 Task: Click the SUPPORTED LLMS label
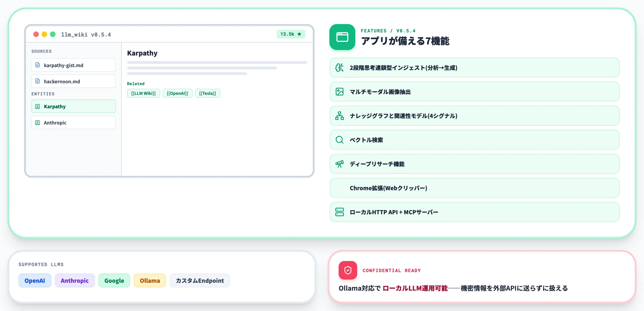[x=41, y=264]
